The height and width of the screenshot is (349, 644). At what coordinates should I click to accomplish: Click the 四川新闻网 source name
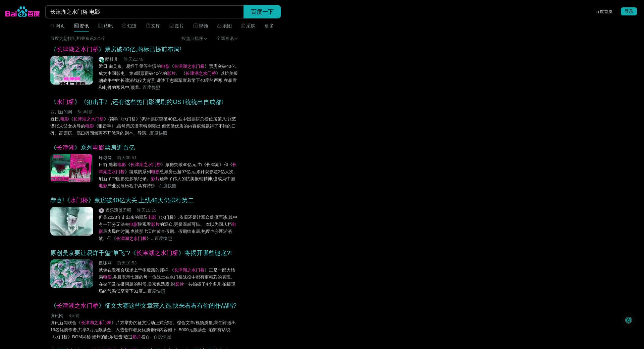(x=61, y=112)
